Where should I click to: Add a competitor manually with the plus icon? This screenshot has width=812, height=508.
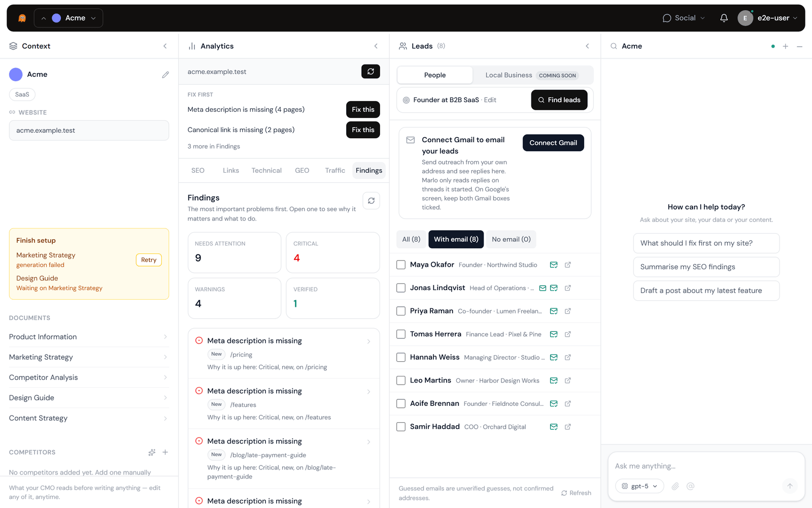tap(165, 452)
